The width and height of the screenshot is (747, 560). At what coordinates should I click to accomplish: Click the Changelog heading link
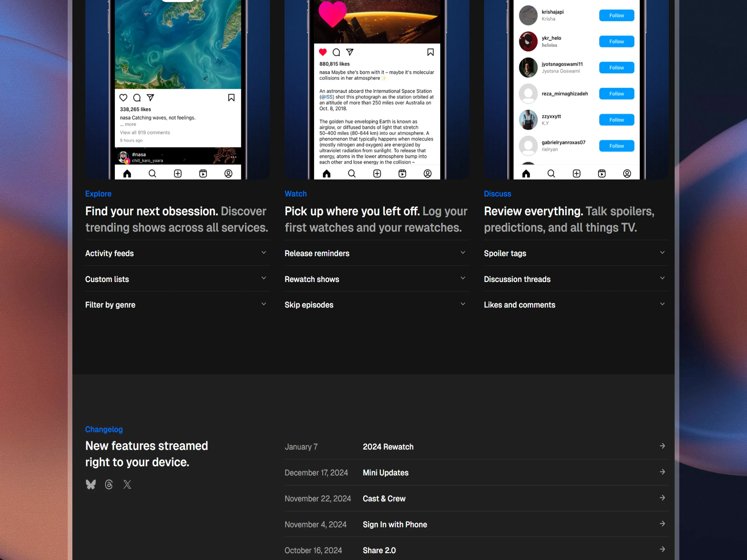(104, 429)
